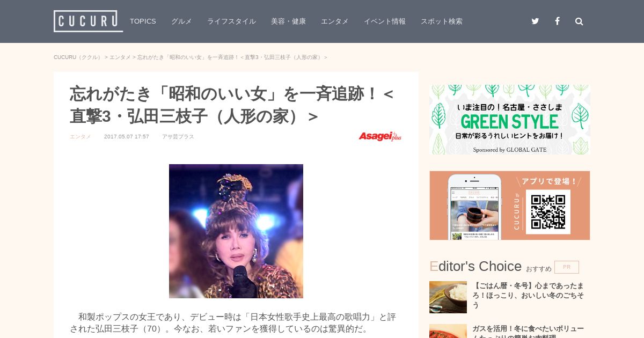Image resolution: width=644 pixels, height=338 pixels.
Task: Click the アサ芸プラス source link
Action: pyautogui.click(x=178, y=137)
